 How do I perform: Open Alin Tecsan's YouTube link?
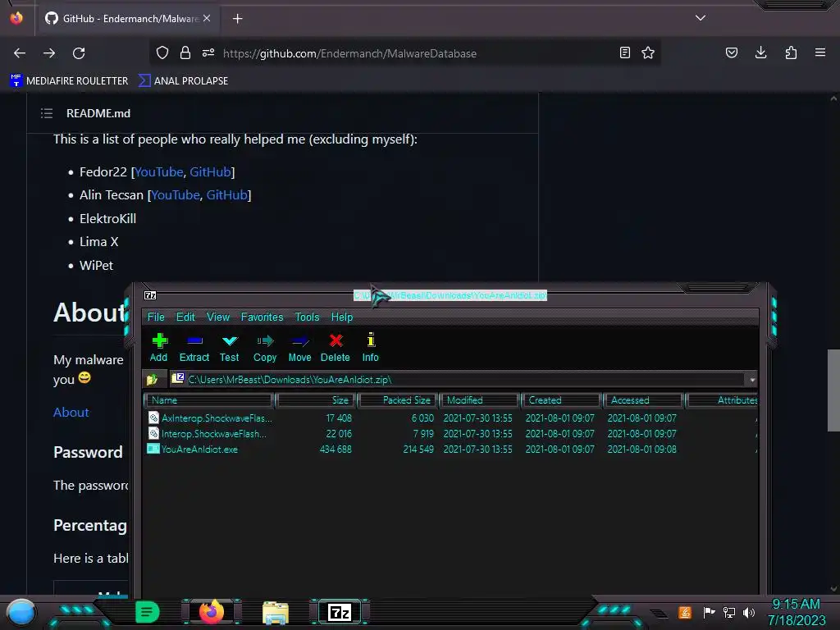pos(176,195)
